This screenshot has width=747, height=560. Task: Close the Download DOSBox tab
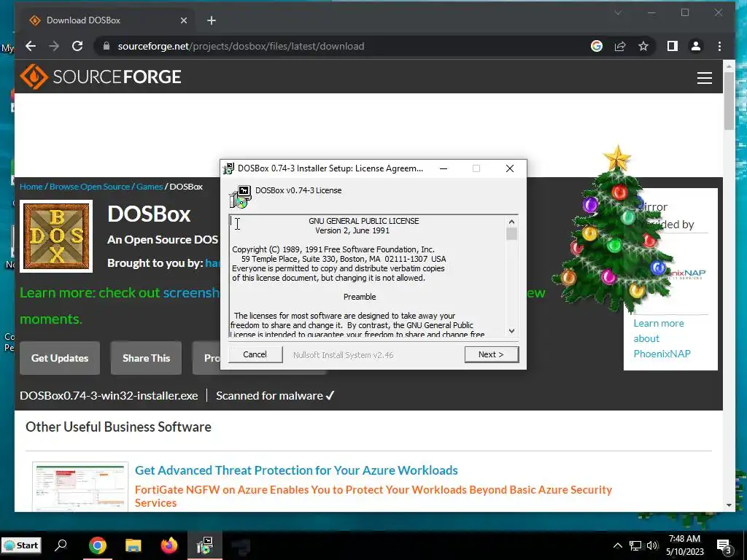184,20
